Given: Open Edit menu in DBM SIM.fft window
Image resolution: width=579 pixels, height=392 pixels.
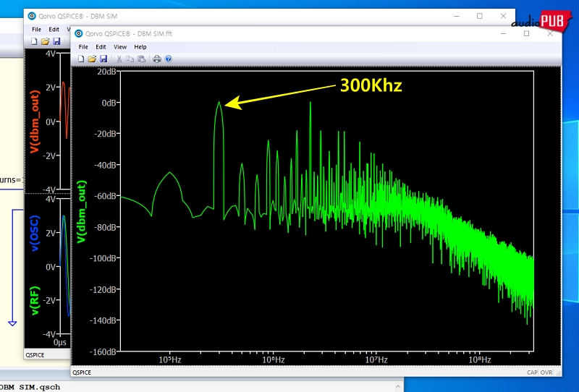Looking at the screenshot, I should point(101,47).
